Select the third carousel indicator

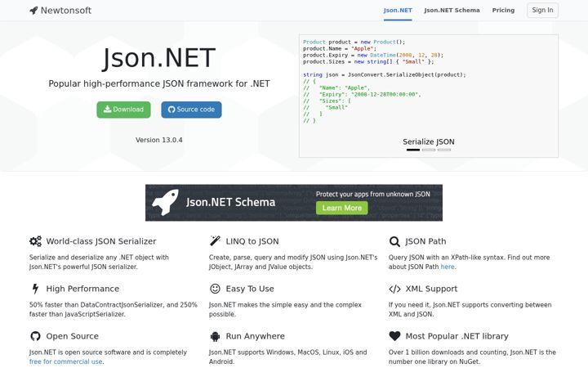[444, 150]
